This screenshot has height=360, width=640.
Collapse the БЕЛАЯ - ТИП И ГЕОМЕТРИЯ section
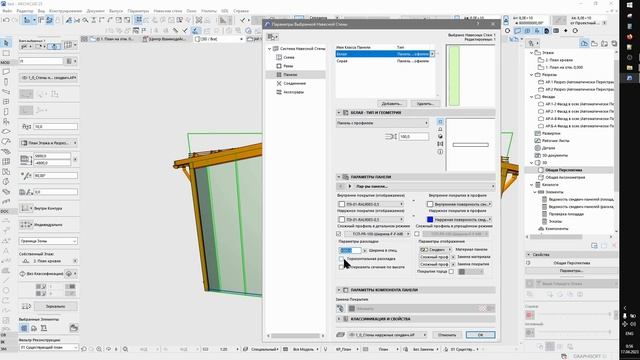(x=339, y=112)
